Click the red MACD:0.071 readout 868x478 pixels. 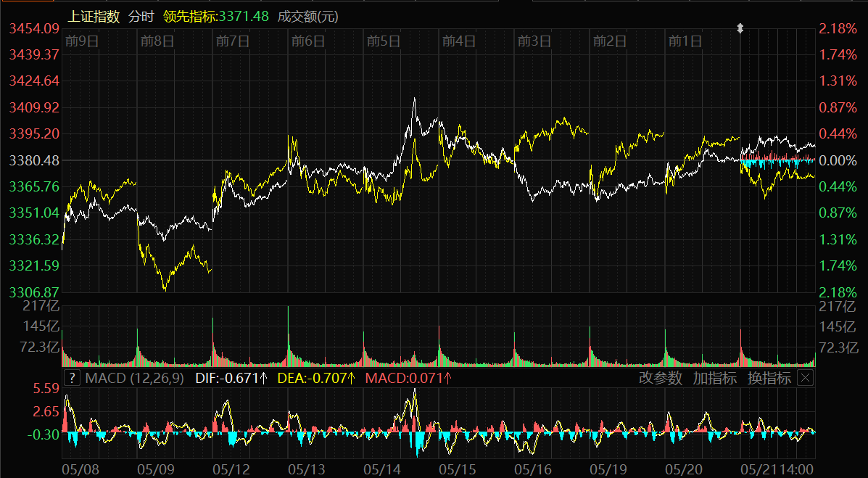coord(408,378)
